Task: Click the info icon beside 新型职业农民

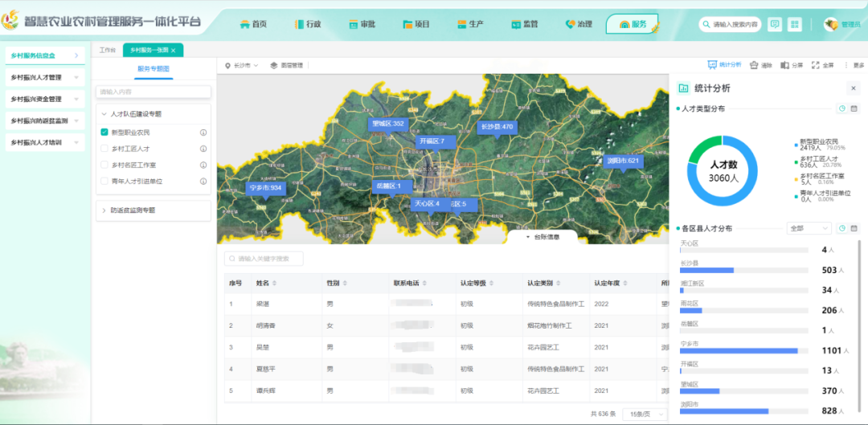Action: 203,133
